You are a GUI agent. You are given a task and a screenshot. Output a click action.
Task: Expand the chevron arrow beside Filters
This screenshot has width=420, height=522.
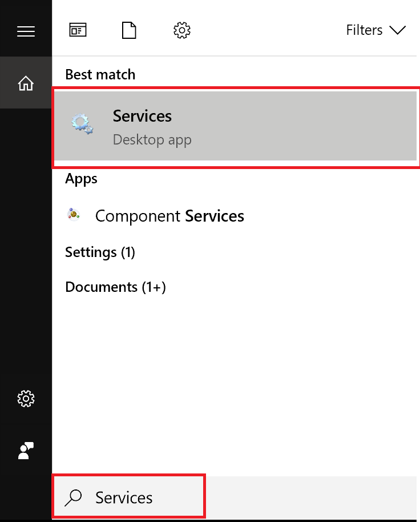tap(398, 30)
